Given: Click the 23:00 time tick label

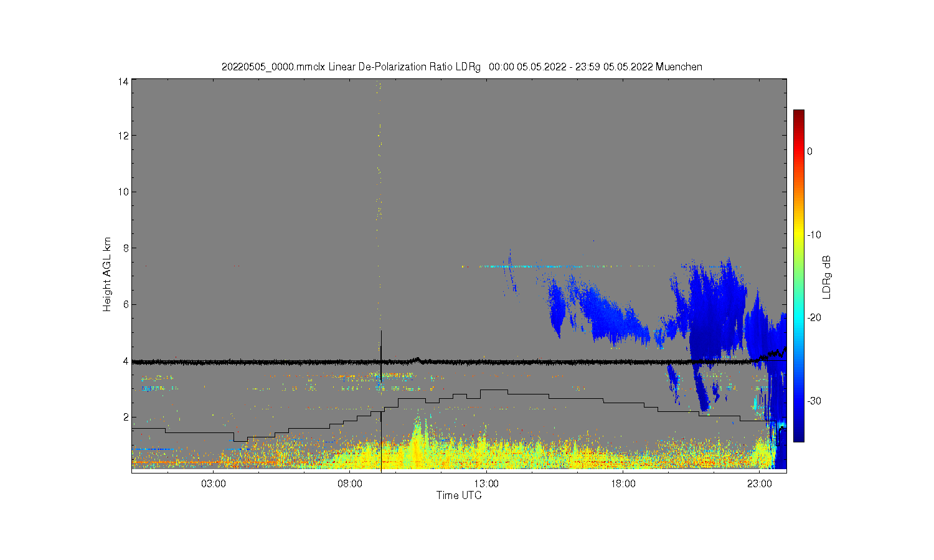Looking at the screenshot, I should coord(759,484).
